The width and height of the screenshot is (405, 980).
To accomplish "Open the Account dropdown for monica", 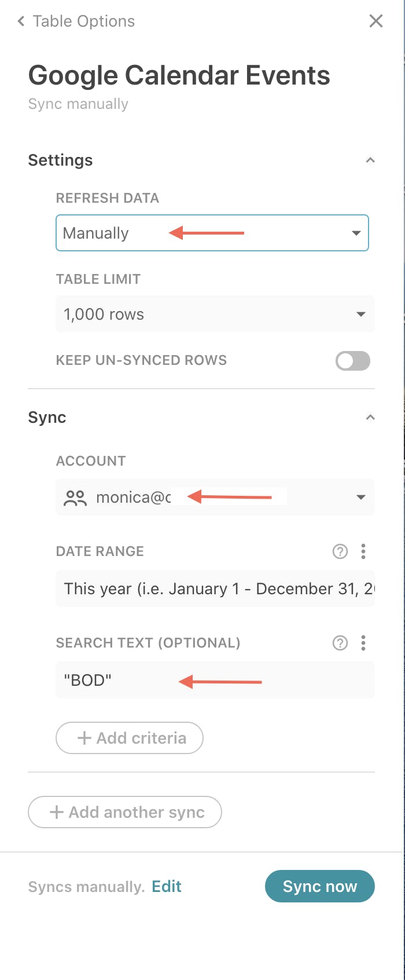I will pyautogui.click(x=215, y=497).
